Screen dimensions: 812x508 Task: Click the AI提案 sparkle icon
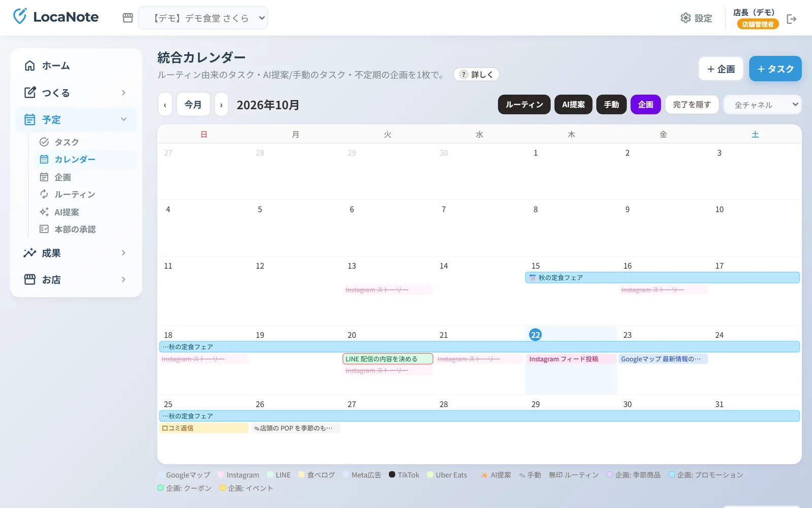click(x=44, y=212)
